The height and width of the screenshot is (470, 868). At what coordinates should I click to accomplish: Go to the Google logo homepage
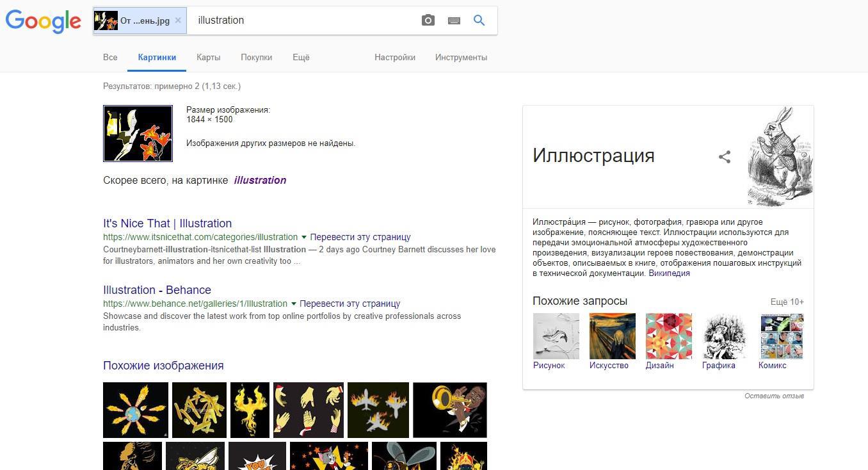[x=43, y=21]
